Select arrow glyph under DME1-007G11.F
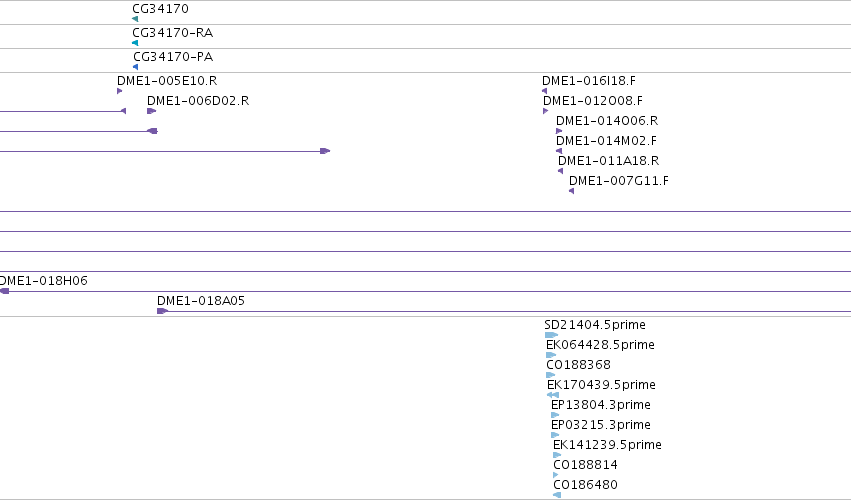 pos(571,191)
